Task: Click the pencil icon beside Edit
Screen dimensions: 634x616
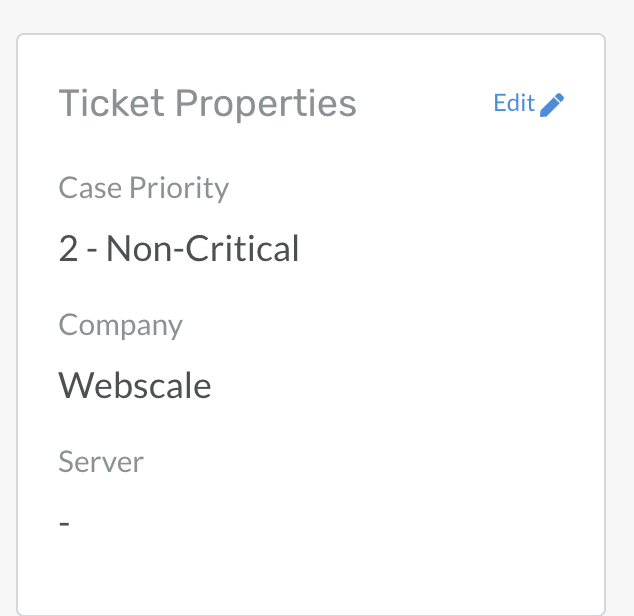Action: (552, 104)
